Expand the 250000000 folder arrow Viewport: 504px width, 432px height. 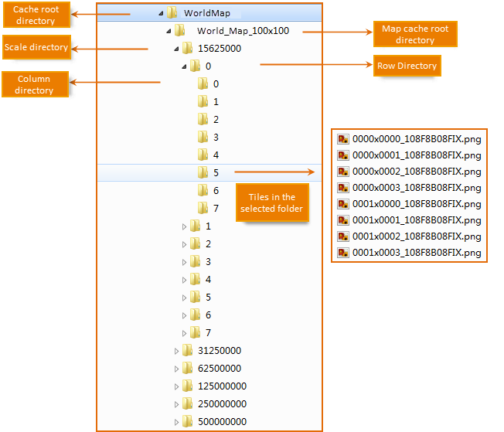tap(176, 404)
